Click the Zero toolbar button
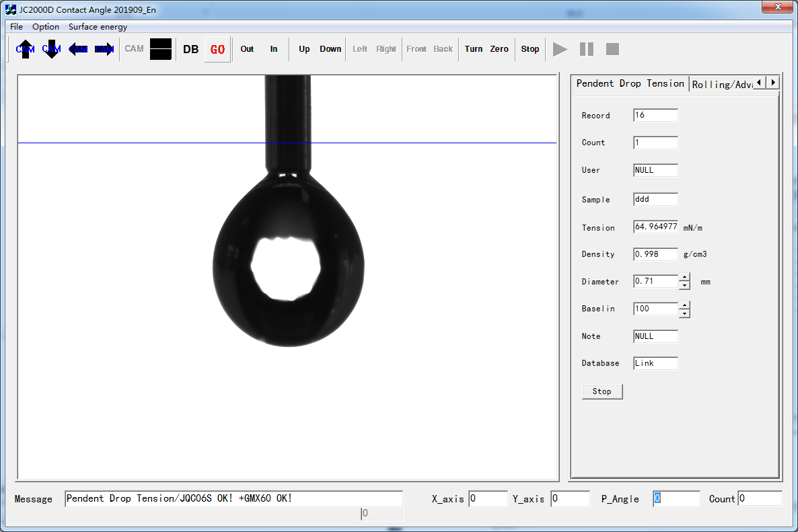This screenshot has width=798, height=532. pos(499,49)
